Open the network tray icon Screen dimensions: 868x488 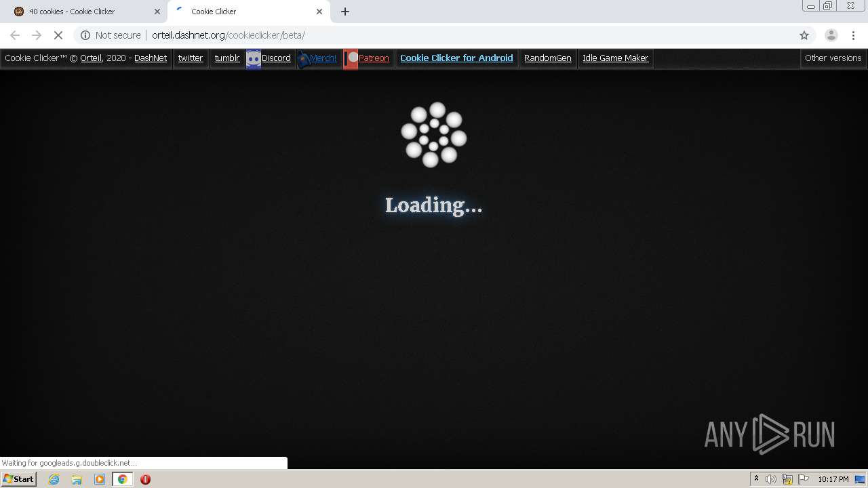click(x=787, y=479)
